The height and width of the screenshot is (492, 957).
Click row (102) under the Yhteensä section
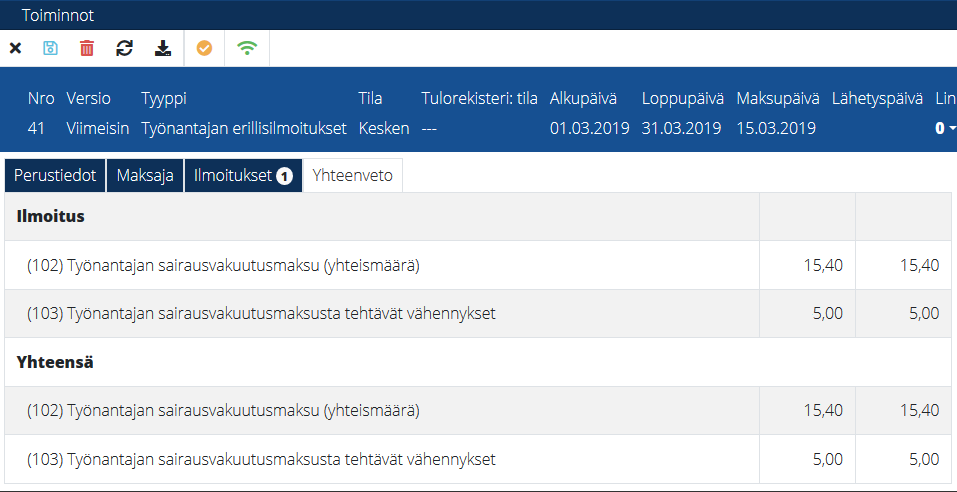coord(223,410)
